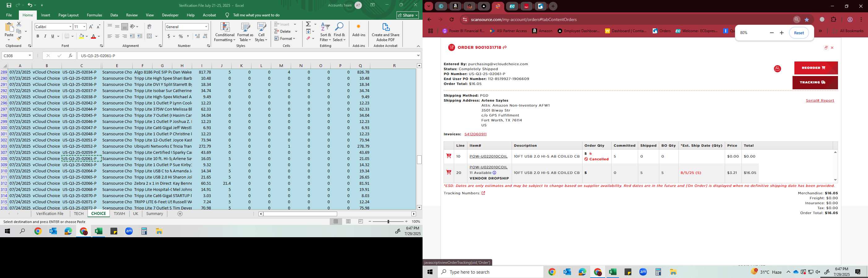The height and width of the screenshot is (278, 868).
Task: Click the Decrease Indent icon
Action: click(132, 36)
